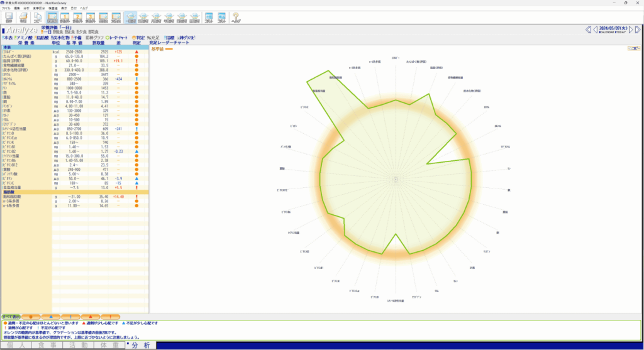Click the red triangle judgment in energy row
644x350 pixels.
(136, 52)
